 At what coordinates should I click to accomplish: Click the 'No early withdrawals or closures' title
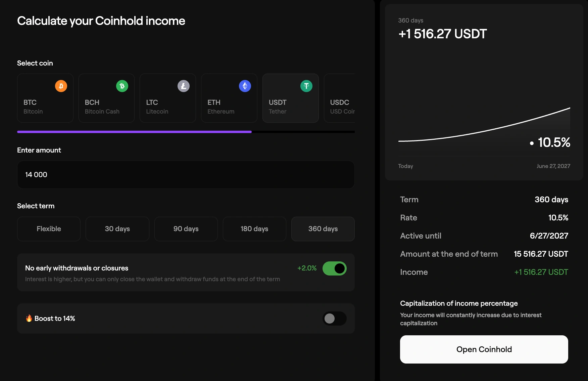click(x=77, y=268)
